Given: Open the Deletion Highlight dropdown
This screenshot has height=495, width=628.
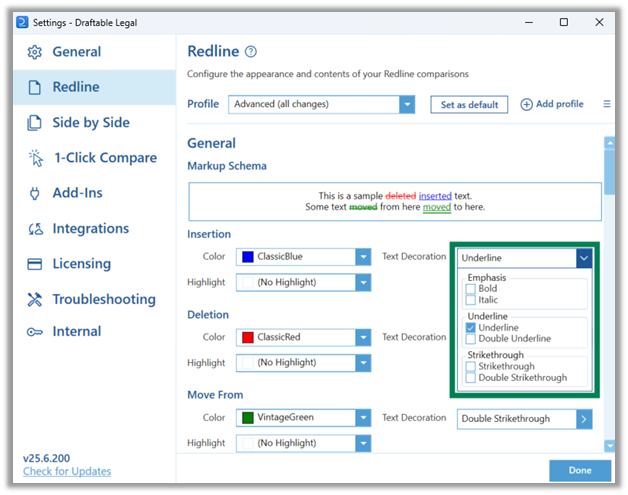Looking at the screenshot, I should 304,363.
